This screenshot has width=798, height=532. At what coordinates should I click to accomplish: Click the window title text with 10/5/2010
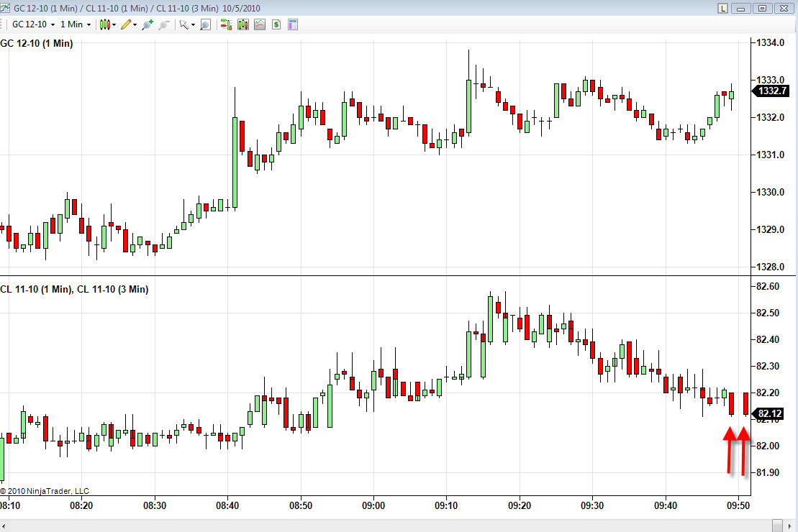click(137, 9)
